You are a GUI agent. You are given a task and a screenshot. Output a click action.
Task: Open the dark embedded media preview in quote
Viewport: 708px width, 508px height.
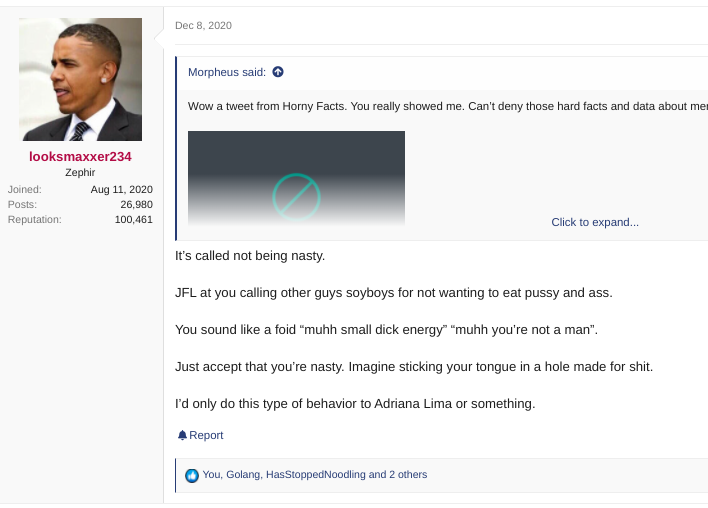click(x=296, y=178)
